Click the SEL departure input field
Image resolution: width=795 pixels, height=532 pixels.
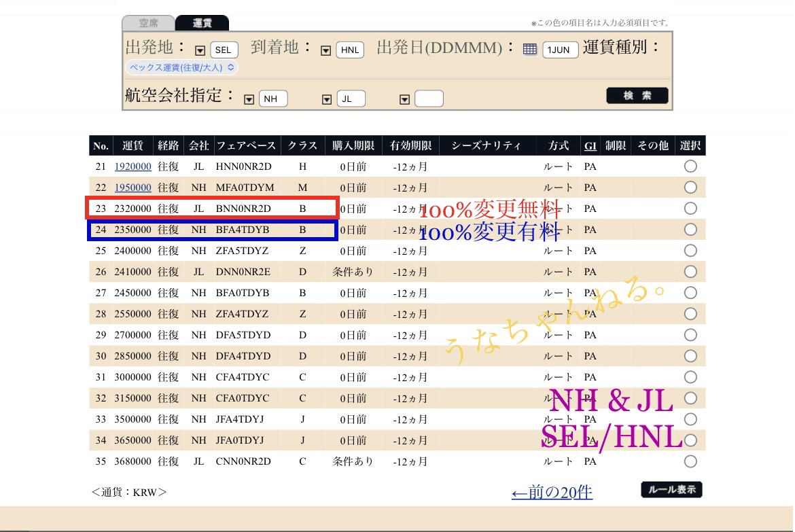224,50
